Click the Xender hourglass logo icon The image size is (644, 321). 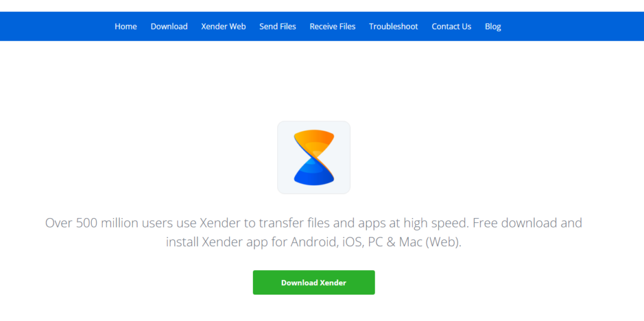(x=314, y=157)
